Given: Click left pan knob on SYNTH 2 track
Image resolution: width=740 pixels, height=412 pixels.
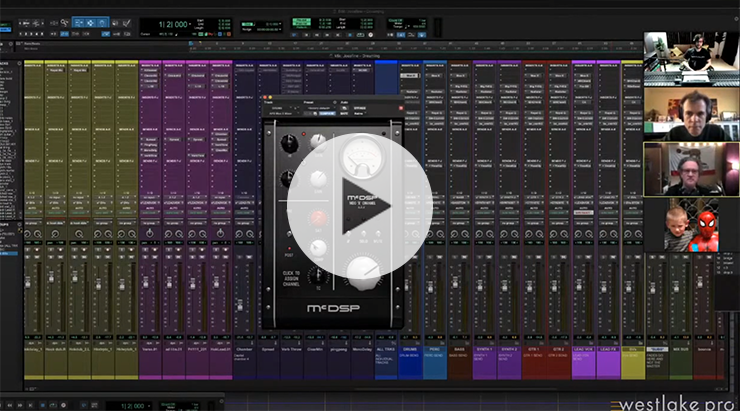Looking at the screenshot, I should [504, 234].
